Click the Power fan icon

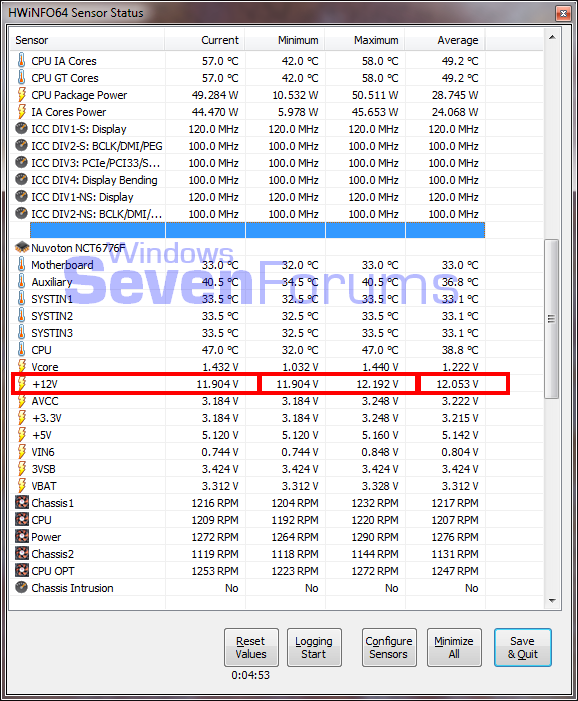point(22,536)
